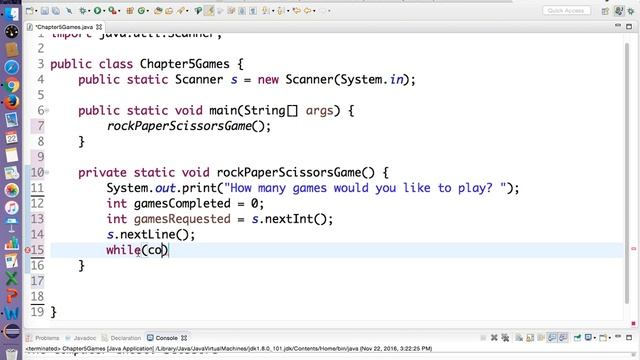Open the Javadoc tab
640x360 pixels.
81,338
